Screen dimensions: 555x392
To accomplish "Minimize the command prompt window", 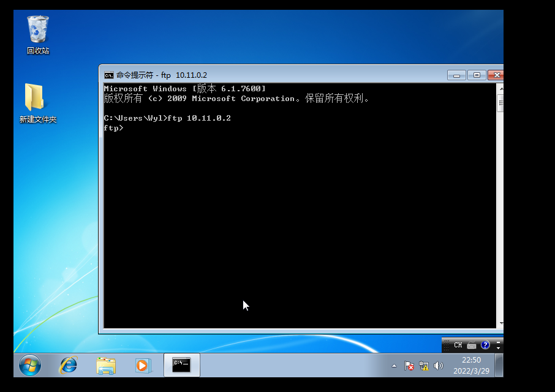I will 456,75.
